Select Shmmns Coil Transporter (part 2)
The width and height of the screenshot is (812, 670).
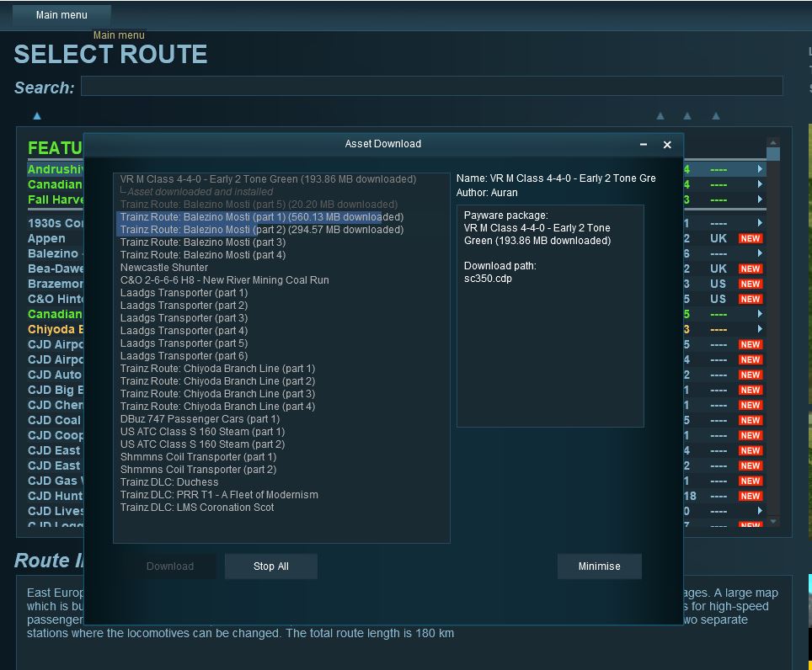click(198, 470)
